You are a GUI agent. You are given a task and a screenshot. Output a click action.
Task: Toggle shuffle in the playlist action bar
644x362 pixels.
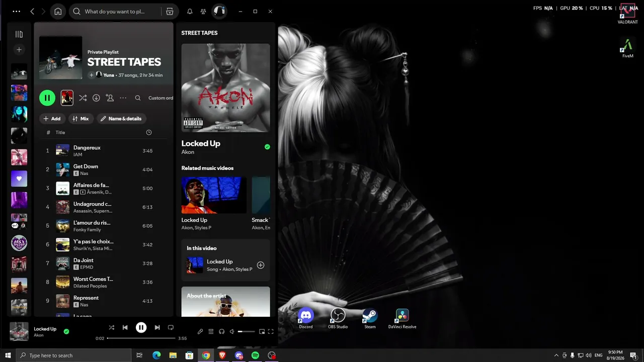(83, 98)
